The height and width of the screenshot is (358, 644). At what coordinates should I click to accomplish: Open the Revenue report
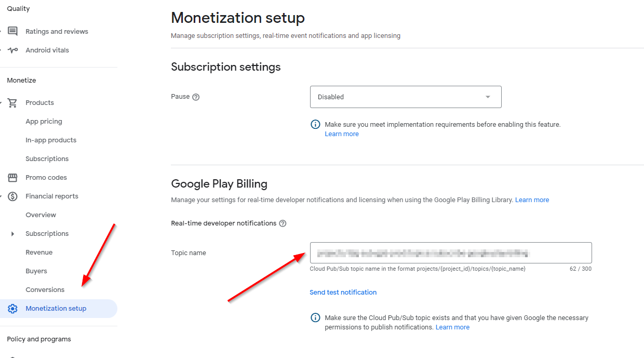tap(39, 253)
